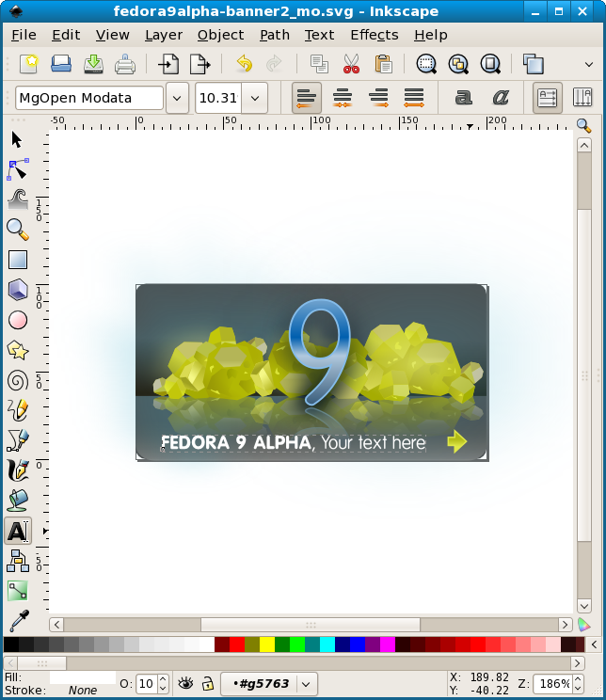
Task: Select the Tweak tool
Action: pos(18,199)
